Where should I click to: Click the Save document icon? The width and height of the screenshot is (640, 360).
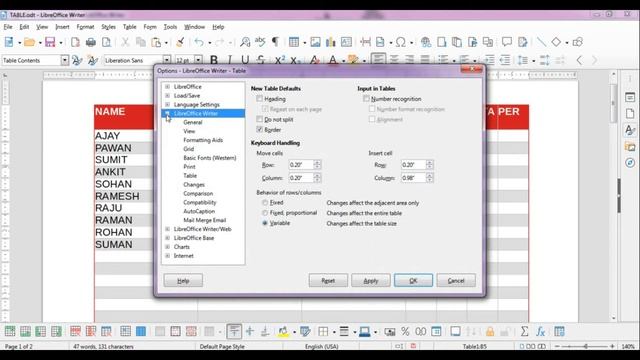click(50, 42)
